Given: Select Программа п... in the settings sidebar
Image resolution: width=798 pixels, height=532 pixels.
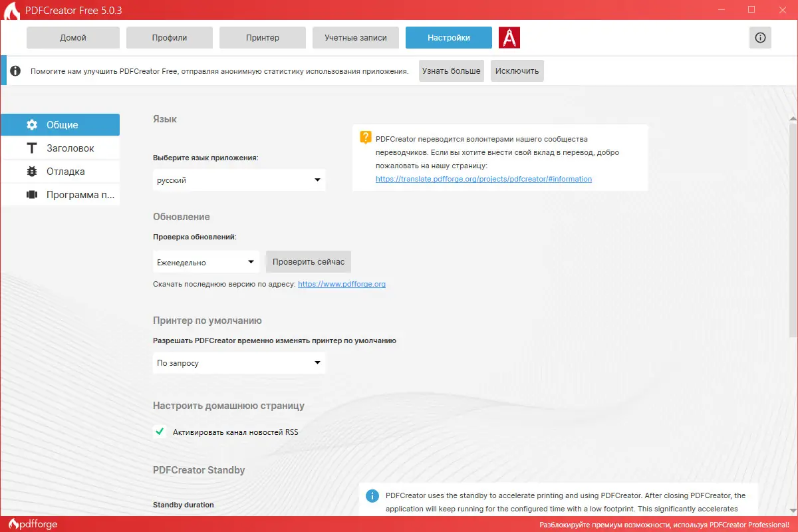Looking at the screenshot, I should tap(61, 195).
